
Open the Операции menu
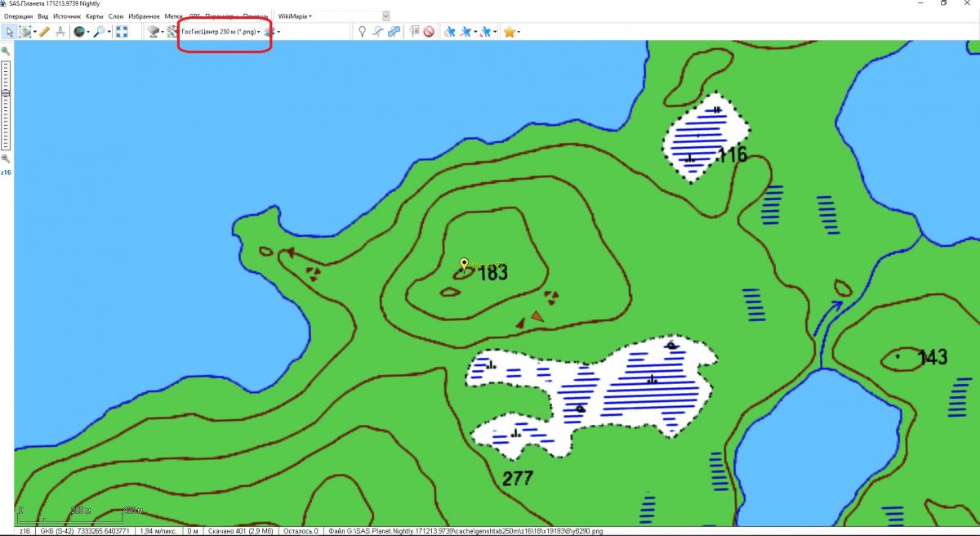(18, 16)
